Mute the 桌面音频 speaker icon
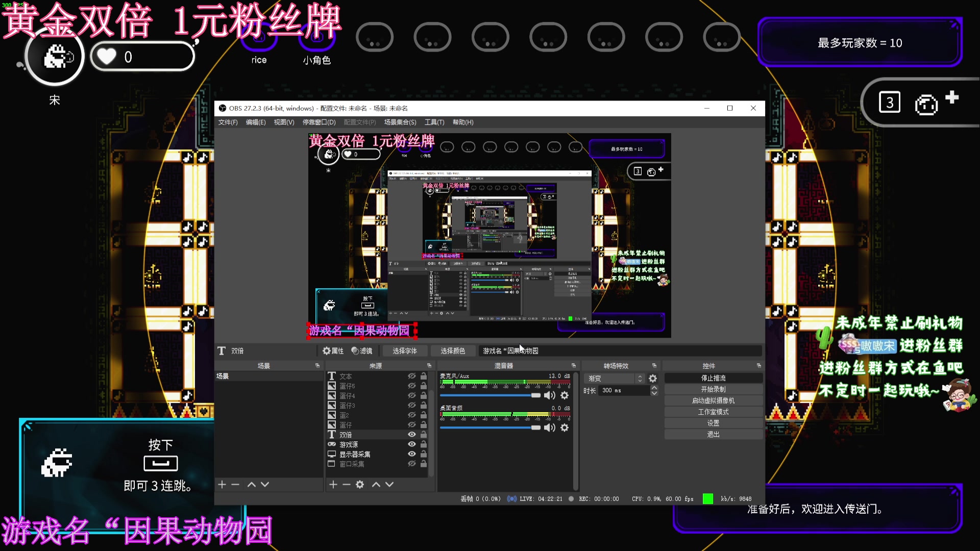The height and width of the screenshot is (551, 980). (x=549, y=428)
